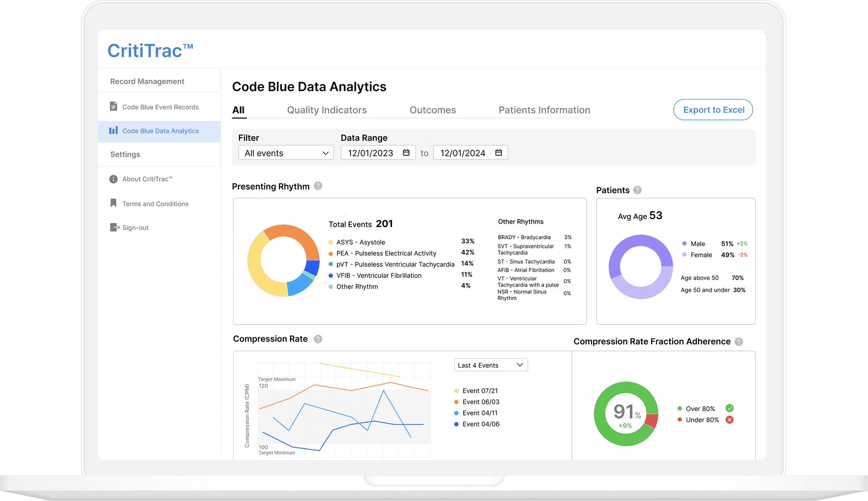
Task: Open the end date calendar icon
Action: click(x=499, y=153)
